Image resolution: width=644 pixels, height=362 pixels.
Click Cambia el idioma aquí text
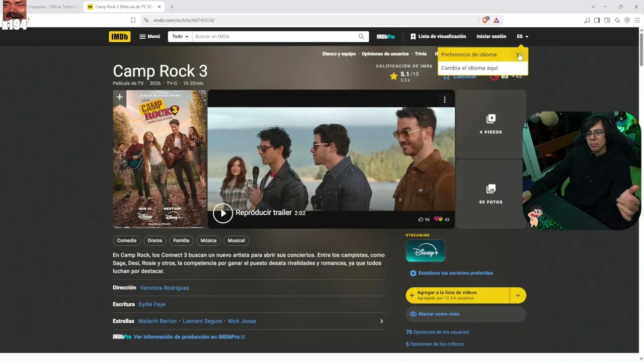click(x=469, y=68)
